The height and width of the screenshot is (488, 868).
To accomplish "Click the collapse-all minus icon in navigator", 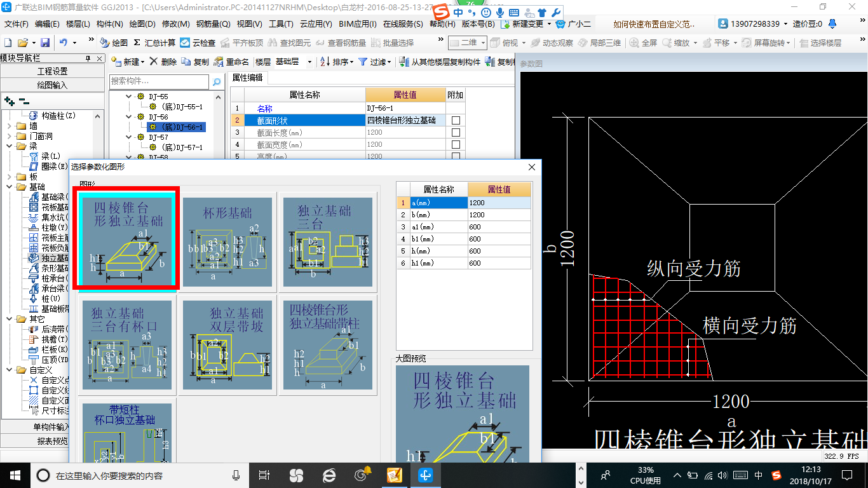I will pos(24,100).
